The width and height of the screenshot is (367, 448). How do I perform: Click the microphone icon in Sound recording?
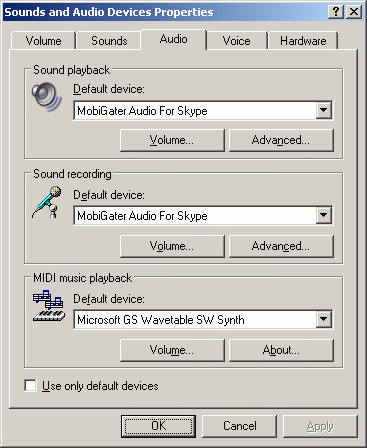[x=47, y=202]
